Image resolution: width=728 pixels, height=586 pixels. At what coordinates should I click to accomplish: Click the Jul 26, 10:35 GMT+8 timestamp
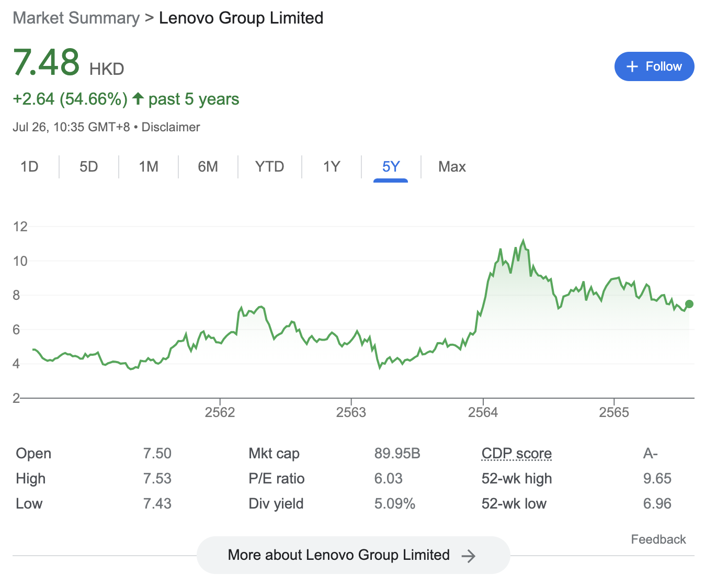(x=71, y=127)
